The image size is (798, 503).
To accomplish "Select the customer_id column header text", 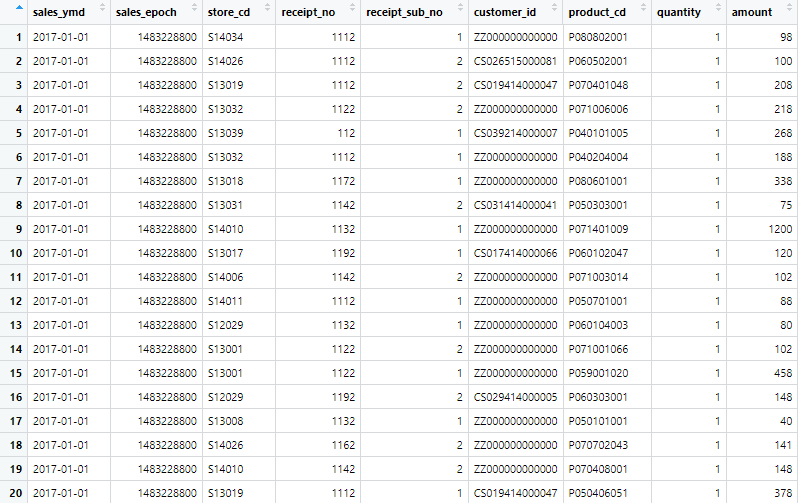I will tap(505, 12).
